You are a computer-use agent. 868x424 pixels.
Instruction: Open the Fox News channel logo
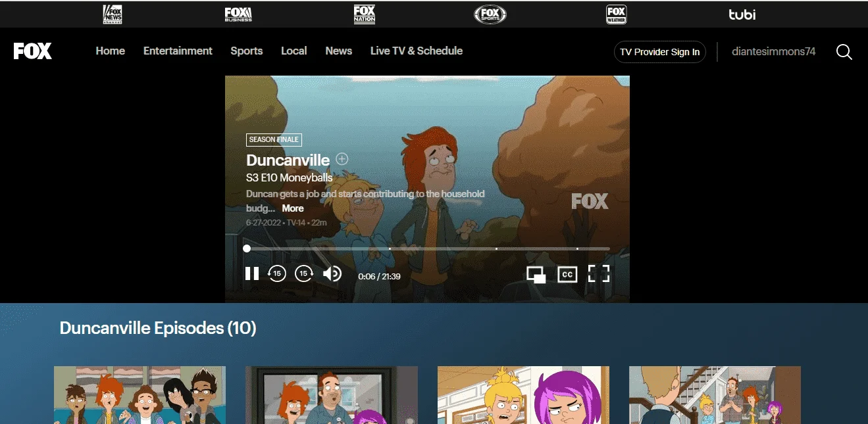(x=113, y=14)
